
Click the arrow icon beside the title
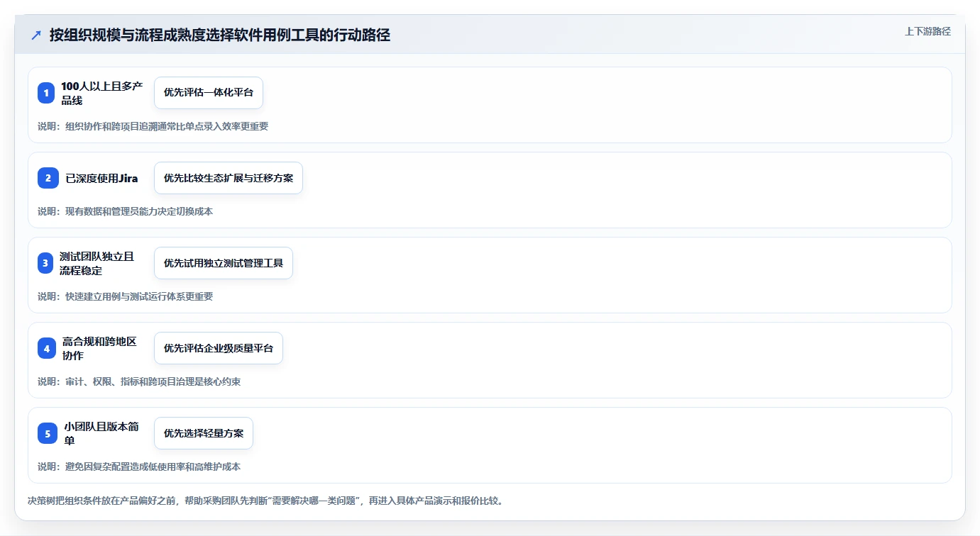pos(36,35)
